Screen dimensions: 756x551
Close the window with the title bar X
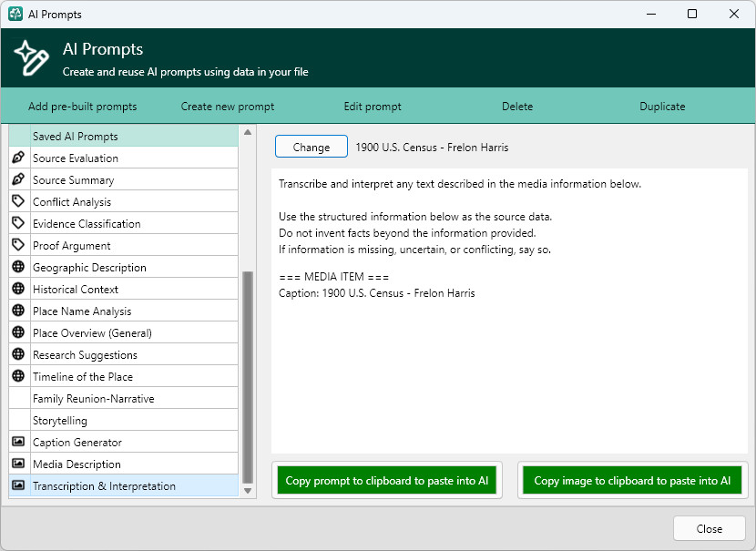pyautogui.click(x=734, y=14)
